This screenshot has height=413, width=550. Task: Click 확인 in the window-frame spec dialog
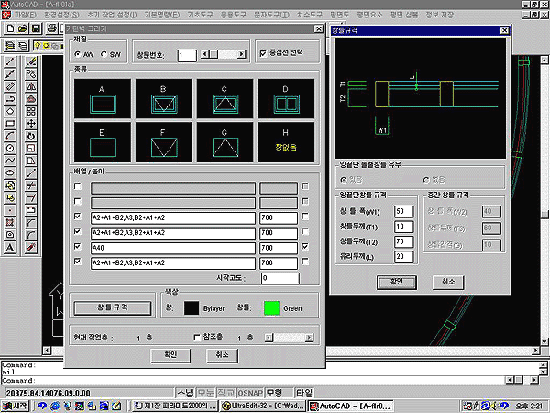point(397,282)
